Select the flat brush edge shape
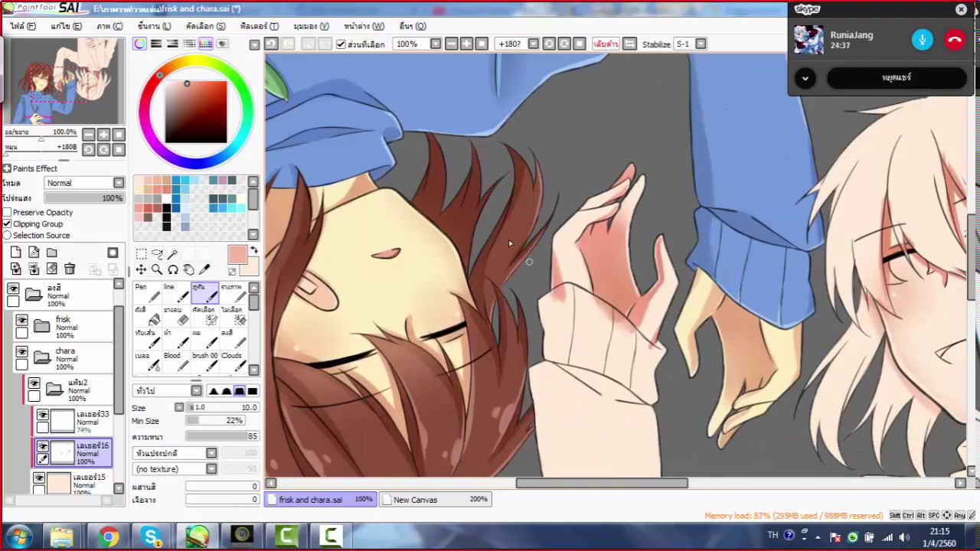This screenshot has width=980, height=551. (252, 391)
